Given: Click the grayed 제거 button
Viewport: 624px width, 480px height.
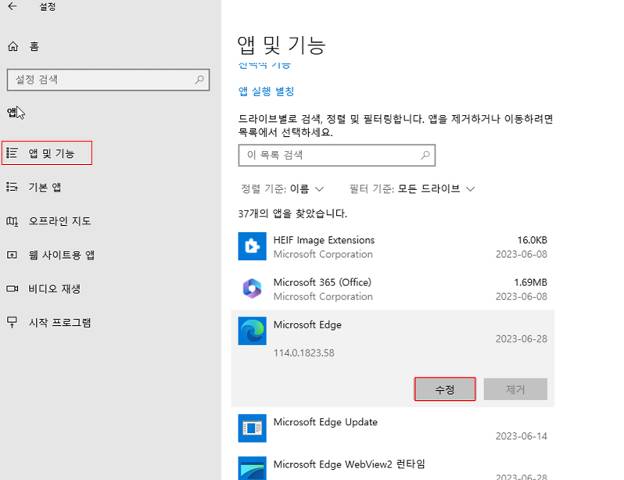Looking at the screenshot, I should (515, 389).
